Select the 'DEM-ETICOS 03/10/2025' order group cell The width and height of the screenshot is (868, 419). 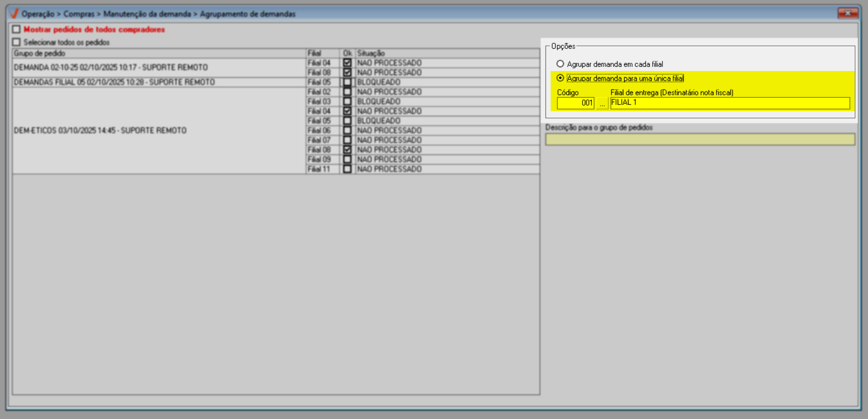[159, 131]
